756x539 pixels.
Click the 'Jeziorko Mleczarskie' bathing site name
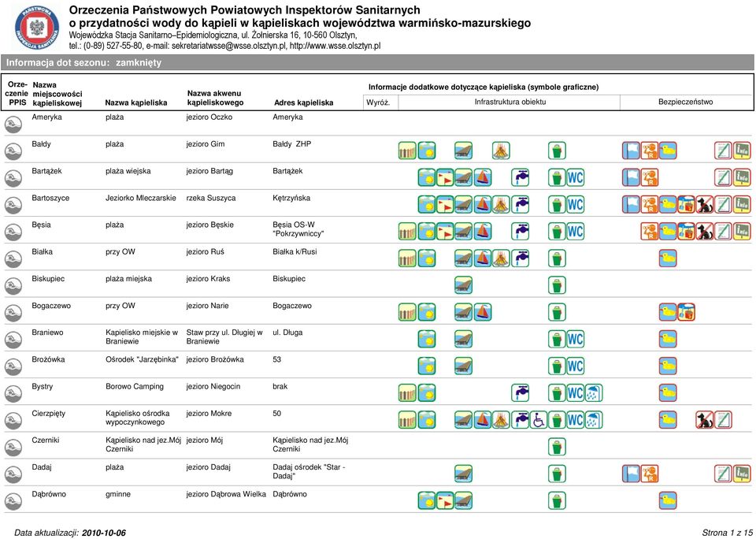[x=141, y=198]
